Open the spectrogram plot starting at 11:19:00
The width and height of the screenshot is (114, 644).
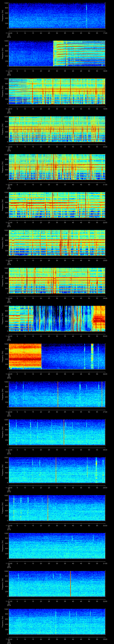click(x=57, y=129)
